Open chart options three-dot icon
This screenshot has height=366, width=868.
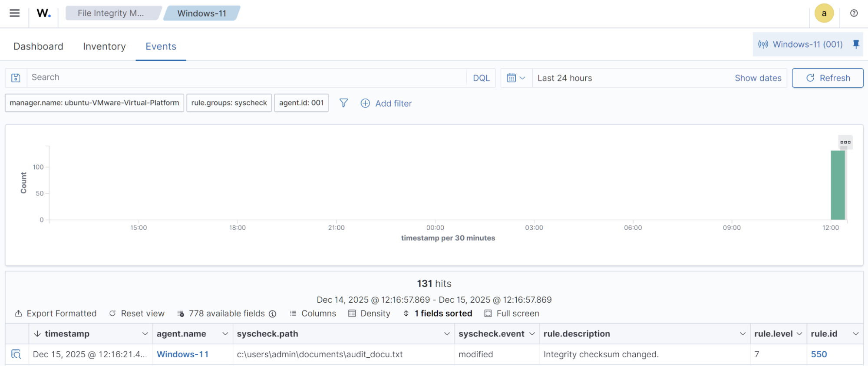point(845,142)
